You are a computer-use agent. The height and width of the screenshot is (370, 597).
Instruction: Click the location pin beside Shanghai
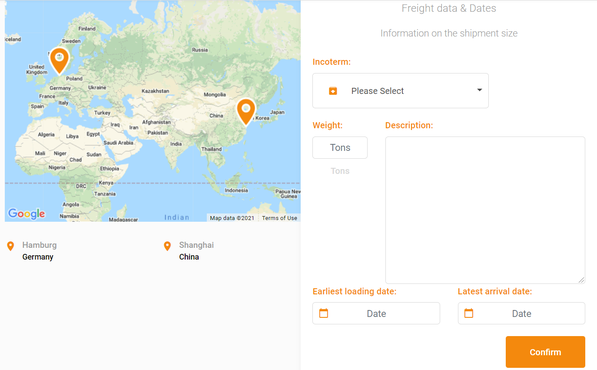(x=167, y=246)
